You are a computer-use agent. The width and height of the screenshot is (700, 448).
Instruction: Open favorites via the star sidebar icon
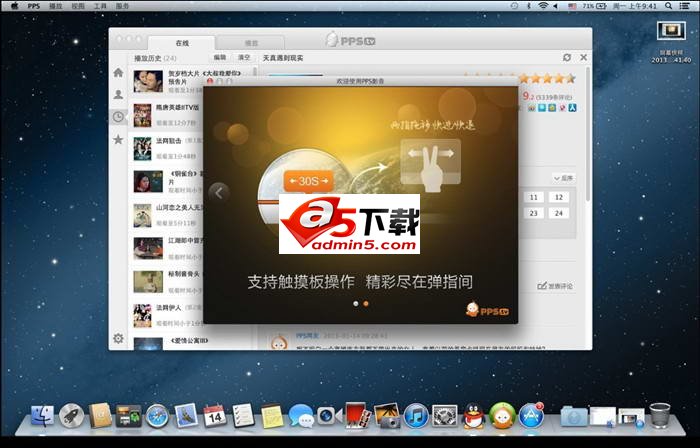coord(118,140)
